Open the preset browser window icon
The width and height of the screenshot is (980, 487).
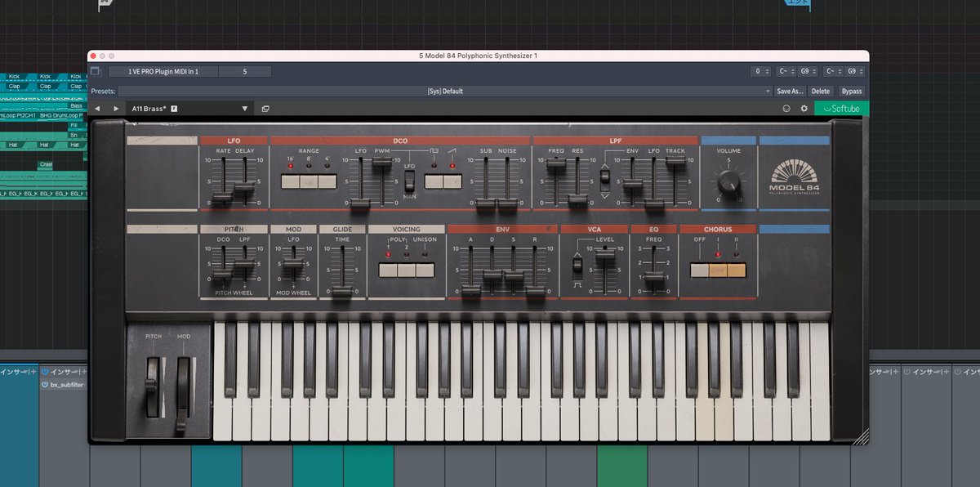coord(265,108)
